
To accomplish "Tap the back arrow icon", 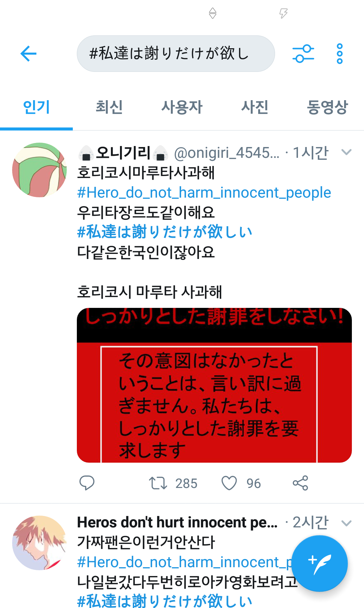I will point(28,54).
